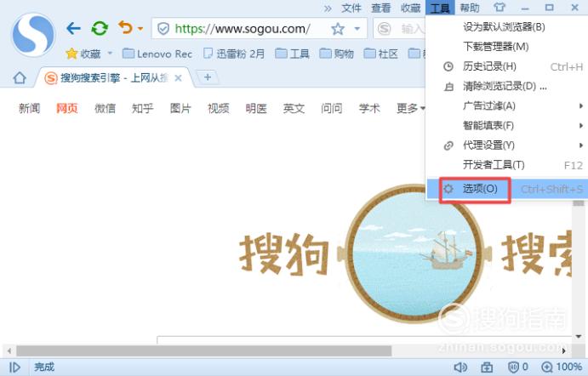This screenshot has height=376, width=588.
Task: Expand address bar history dropdown
Action: click(x=357, y=28)
